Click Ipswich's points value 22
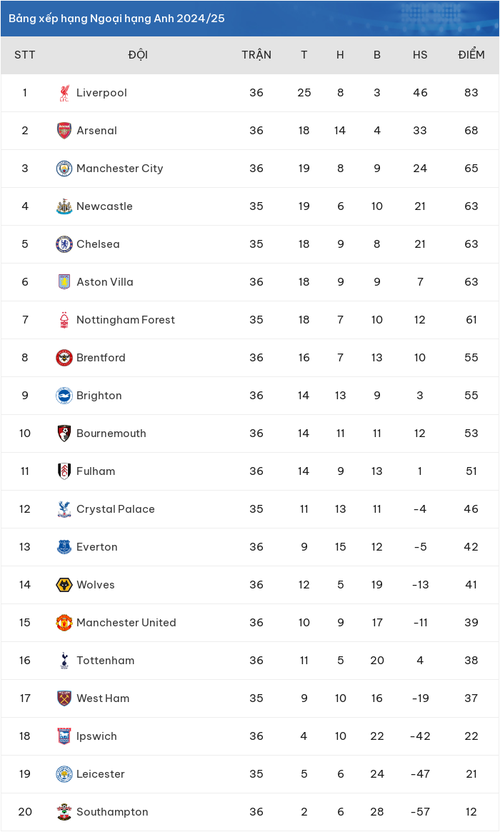The height and width of the screenshot is (832, 500). 471,736
